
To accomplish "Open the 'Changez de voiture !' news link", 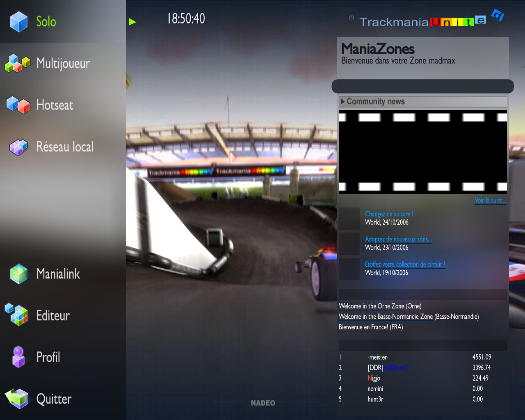I will point(389,214).
